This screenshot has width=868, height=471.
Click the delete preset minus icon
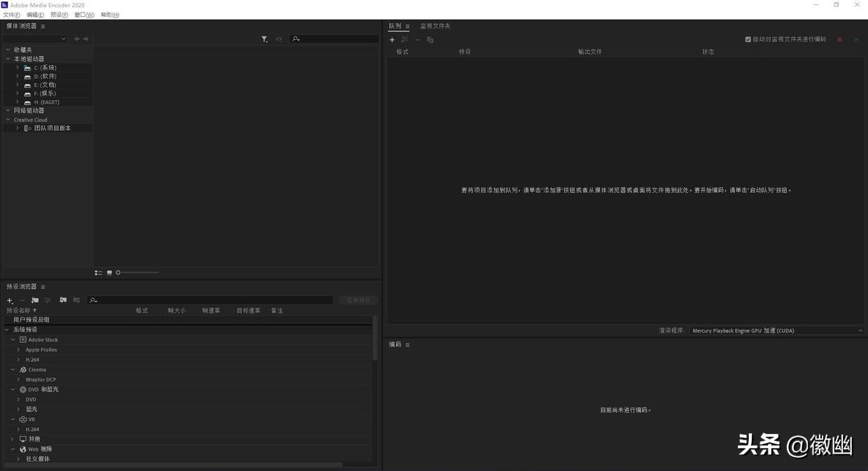22,300
